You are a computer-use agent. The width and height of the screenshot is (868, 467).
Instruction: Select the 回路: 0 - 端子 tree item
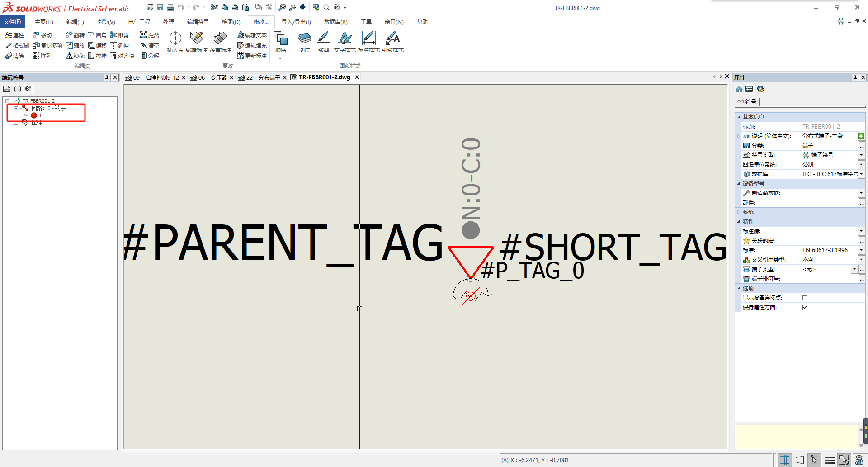coord(49,109)
